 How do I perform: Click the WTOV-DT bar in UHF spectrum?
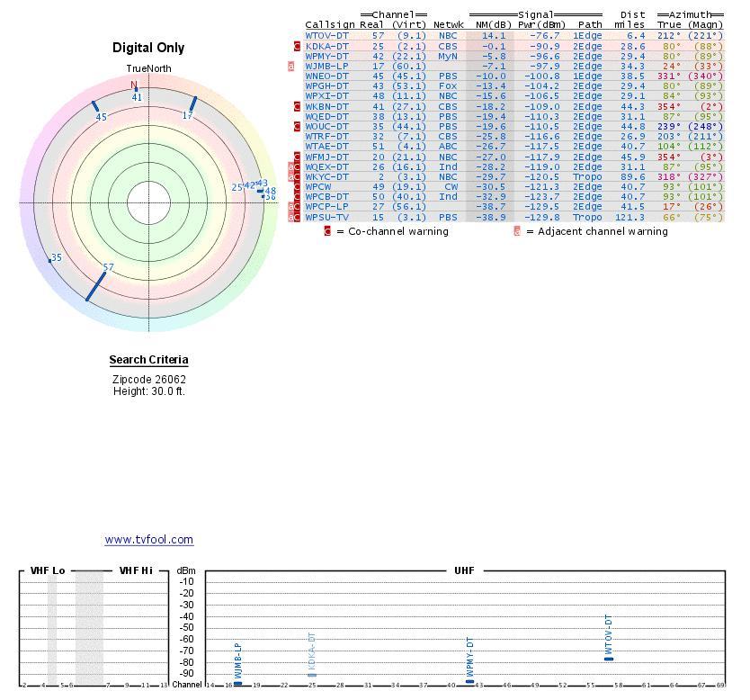click(x=609, y=658)
